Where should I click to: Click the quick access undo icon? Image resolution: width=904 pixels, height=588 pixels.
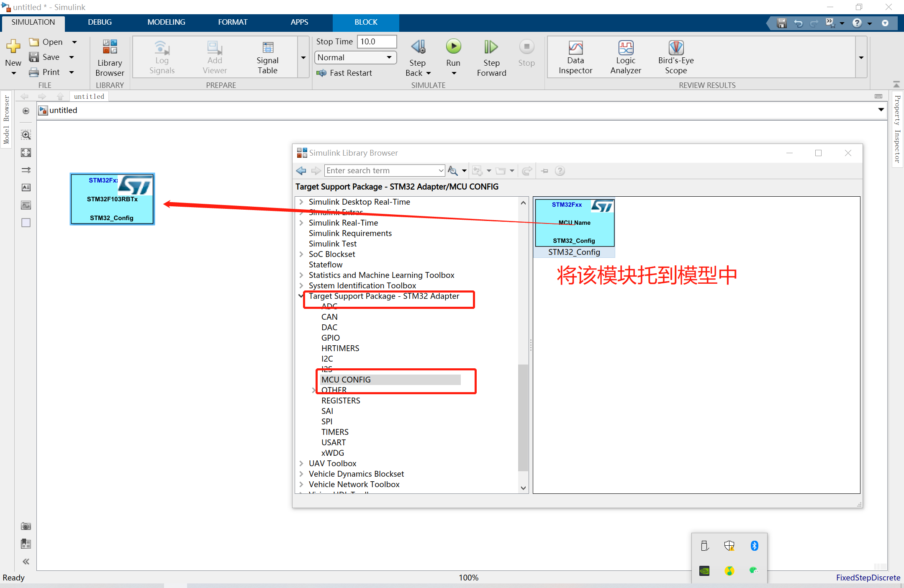click(x=798, y=23)
